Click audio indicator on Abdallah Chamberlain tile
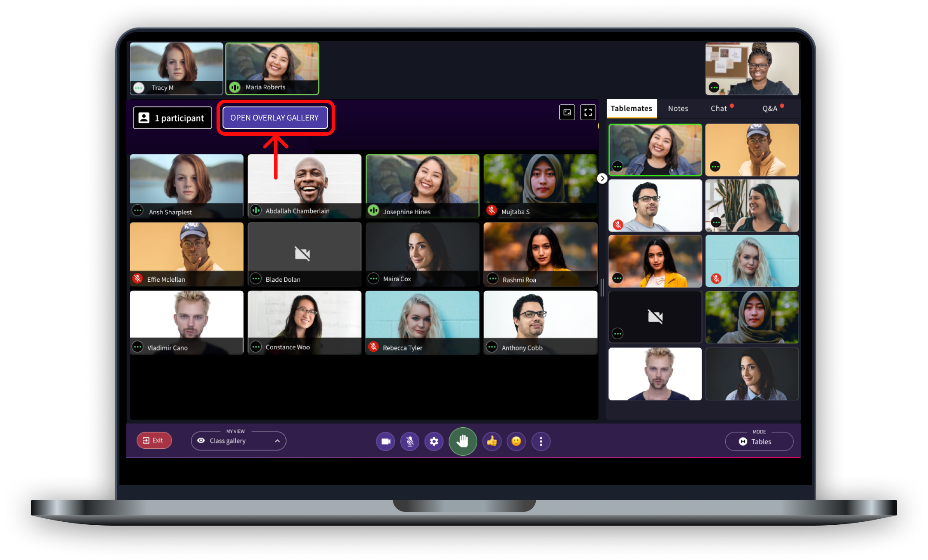 (256, 210)
